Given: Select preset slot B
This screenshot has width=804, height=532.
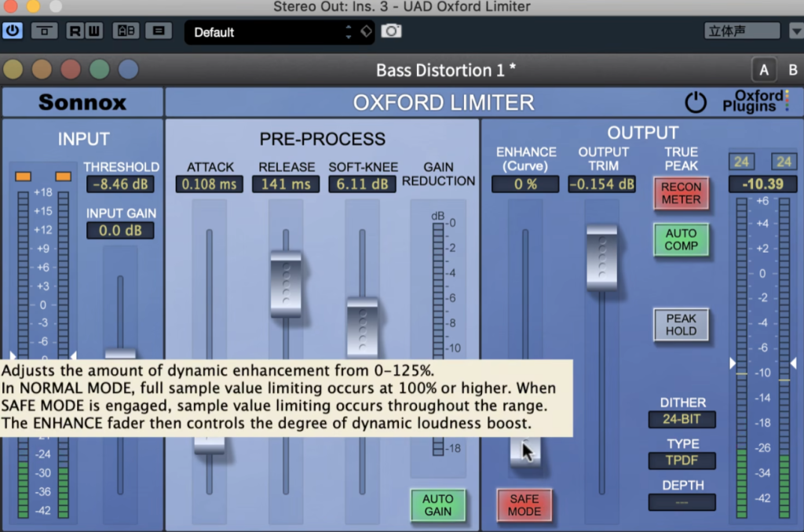Looking at the screenshot, I should (x=793, y=70).
